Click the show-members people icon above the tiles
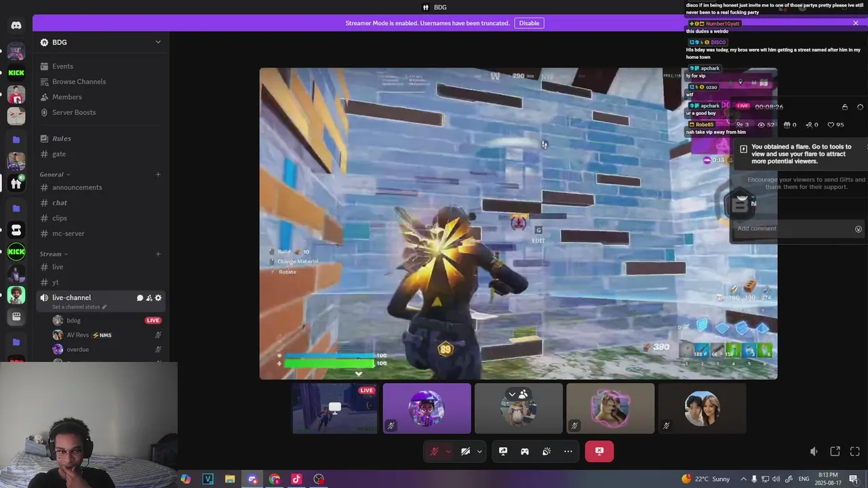868x488 pixels. click(x=524, y=394)
